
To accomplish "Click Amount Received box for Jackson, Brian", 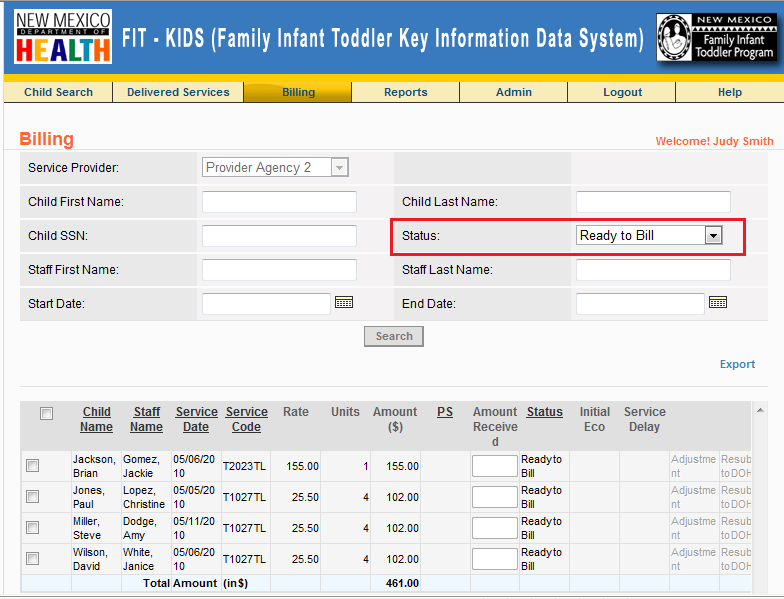I will 494,466.
